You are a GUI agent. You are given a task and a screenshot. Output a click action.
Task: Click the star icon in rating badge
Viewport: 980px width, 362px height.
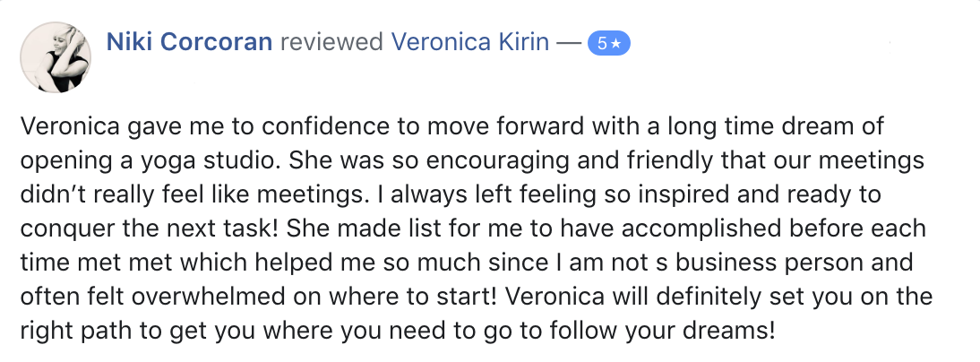[616, 43]
